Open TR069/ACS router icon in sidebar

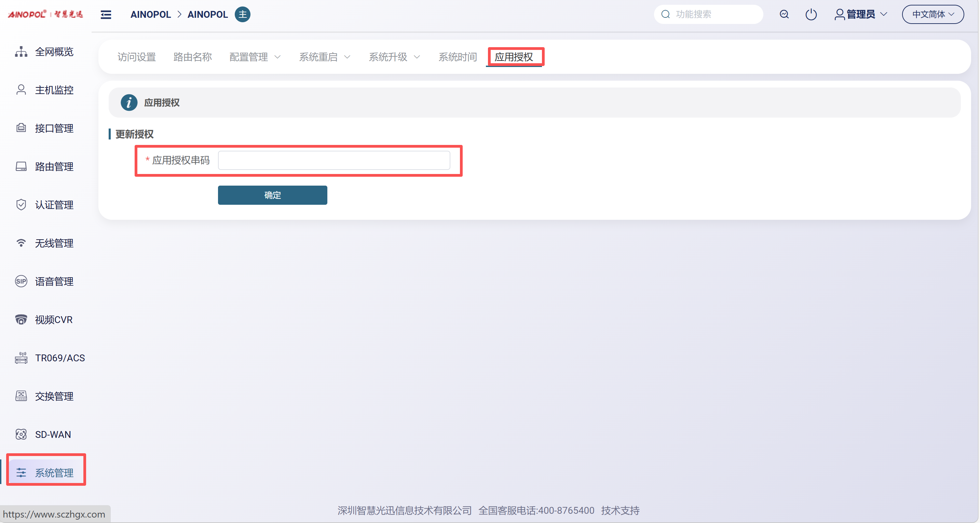point(21,358)
